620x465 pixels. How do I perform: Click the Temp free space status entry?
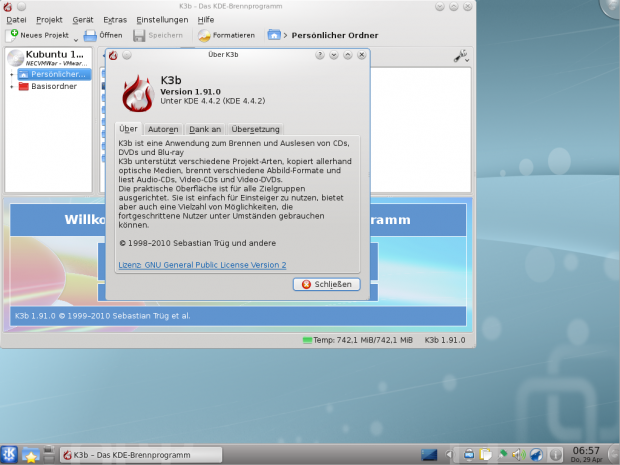coord(357,340)
